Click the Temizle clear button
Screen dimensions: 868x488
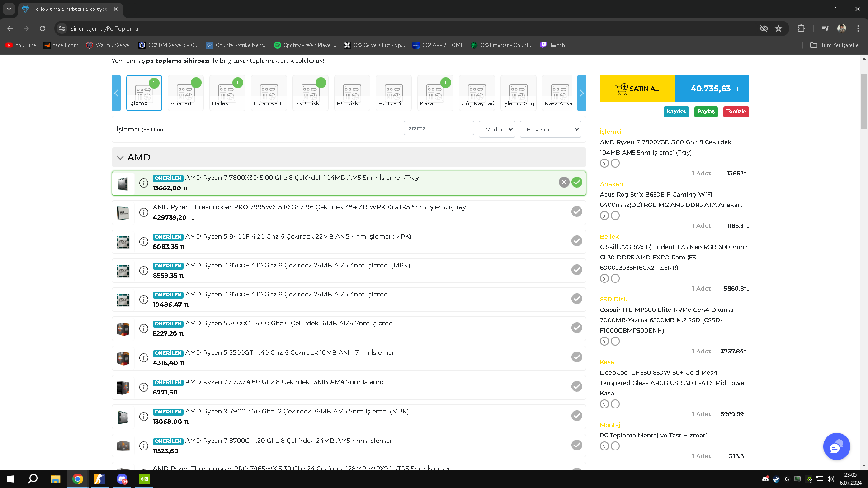tap(736, 112)
